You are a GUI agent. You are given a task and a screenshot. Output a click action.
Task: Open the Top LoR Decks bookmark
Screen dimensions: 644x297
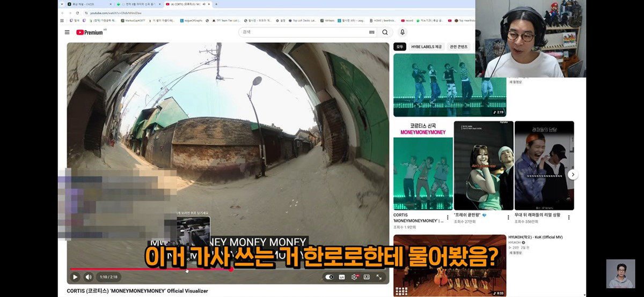[x=303, y=20]
